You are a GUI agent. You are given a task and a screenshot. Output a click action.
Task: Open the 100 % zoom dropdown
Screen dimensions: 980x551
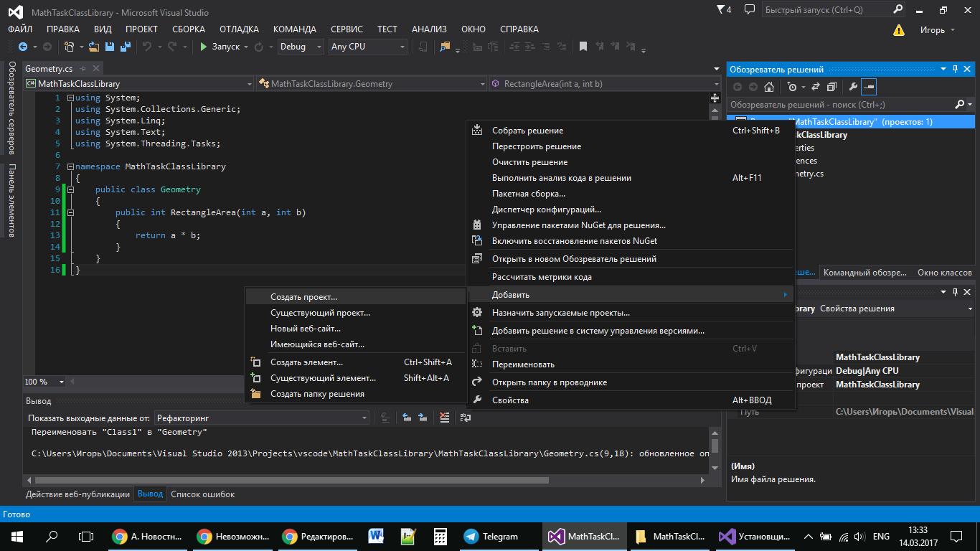coord(44,382)
